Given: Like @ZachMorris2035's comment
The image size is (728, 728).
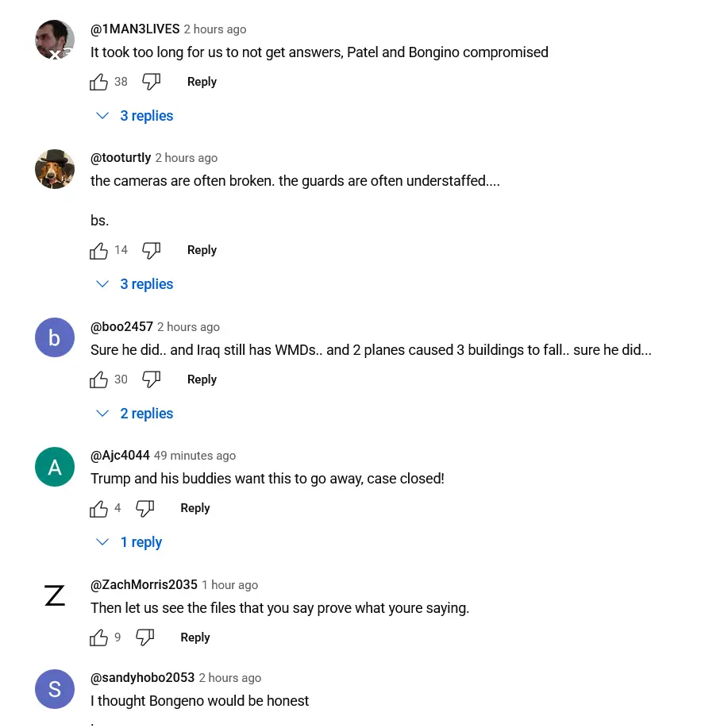Looking at the screenshot, I should coord(99,638).
